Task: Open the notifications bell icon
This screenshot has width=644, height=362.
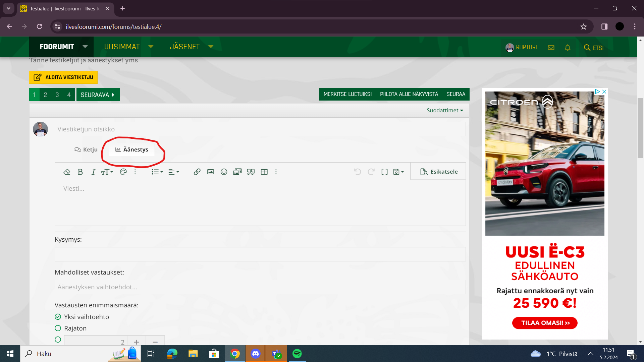Action: [x=568, y=48]
